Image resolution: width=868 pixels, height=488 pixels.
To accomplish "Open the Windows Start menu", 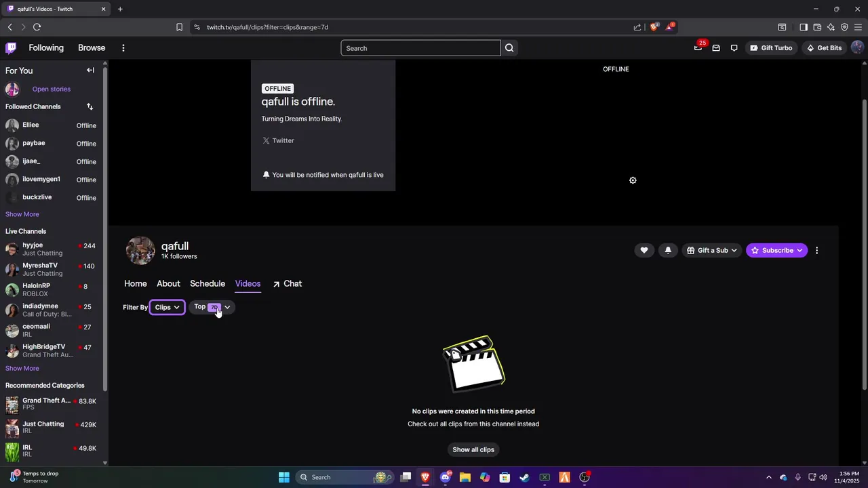I will 284,477.
